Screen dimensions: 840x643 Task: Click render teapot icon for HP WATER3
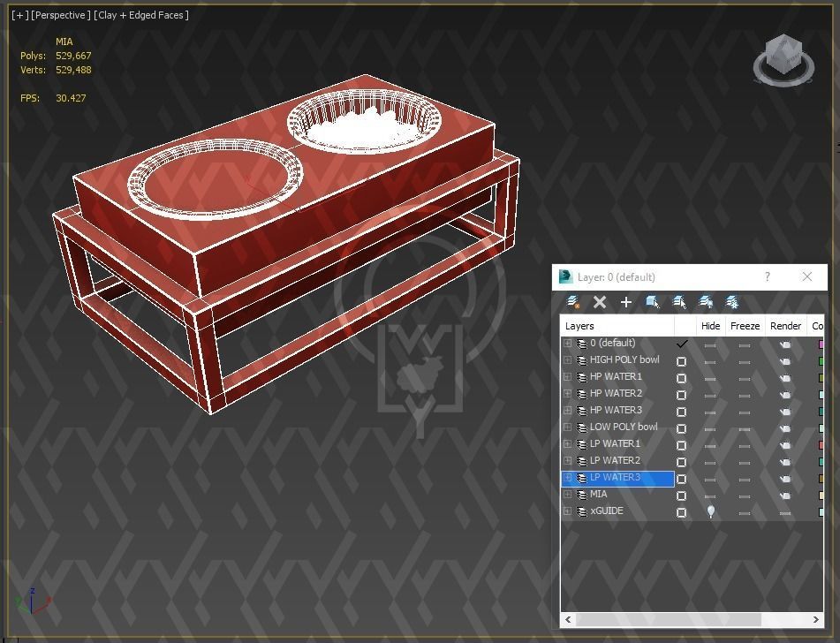point(785,412)
